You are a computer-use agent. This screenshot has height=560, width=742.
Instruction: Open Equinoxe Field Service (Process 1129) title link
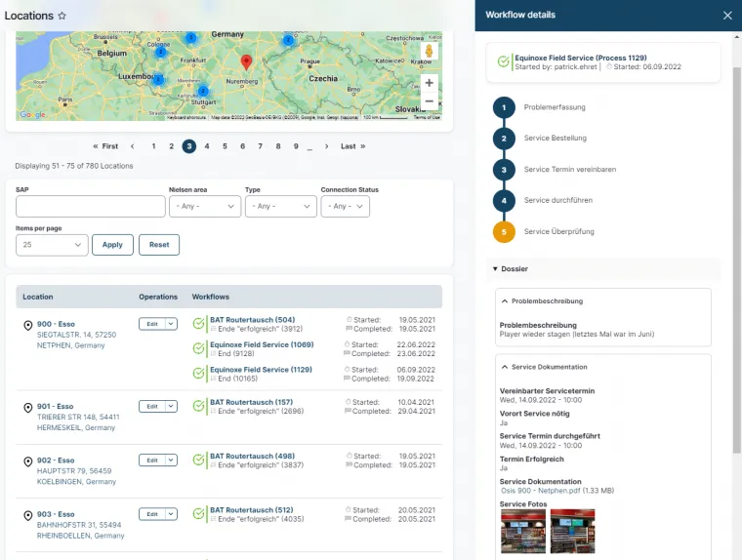click(581, 58)
